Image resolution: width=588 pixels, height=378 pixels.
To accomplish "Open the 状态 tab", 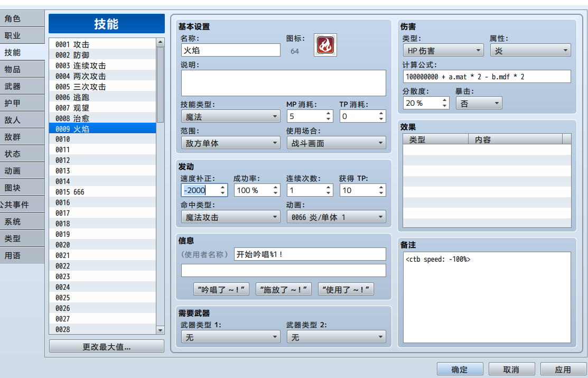I will pos(22,153).
